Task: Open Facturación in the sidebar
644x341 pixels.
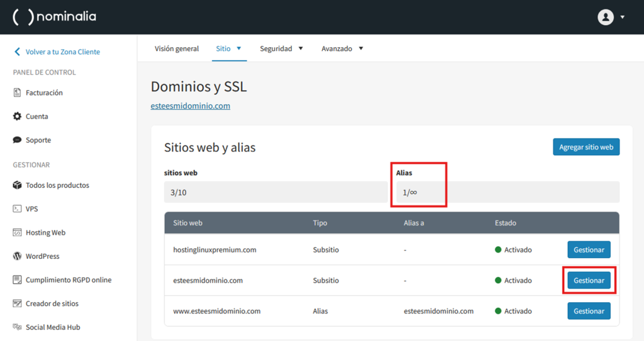Action: [x=44, y=93]
